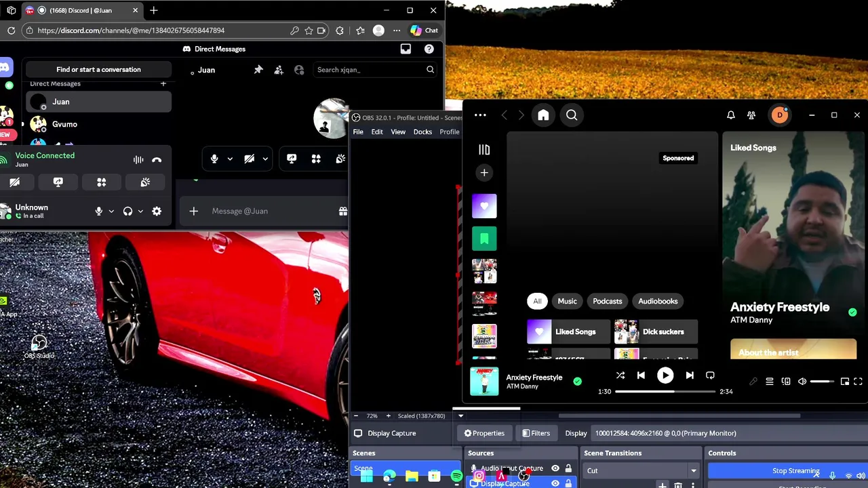Open OBS File menu
868x488 pixels.
[358, 131]
